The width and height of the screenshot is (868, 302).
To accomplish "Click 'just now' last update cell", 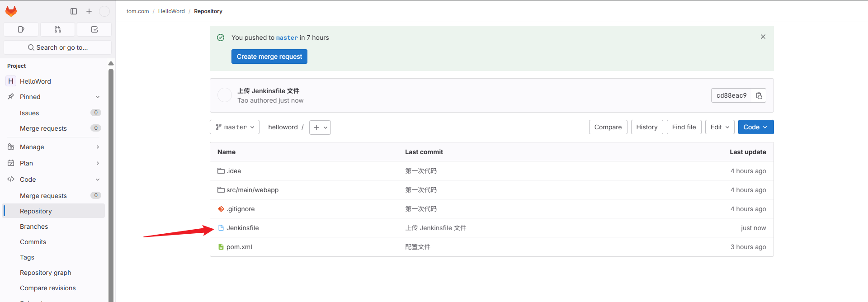I will 753,228.
